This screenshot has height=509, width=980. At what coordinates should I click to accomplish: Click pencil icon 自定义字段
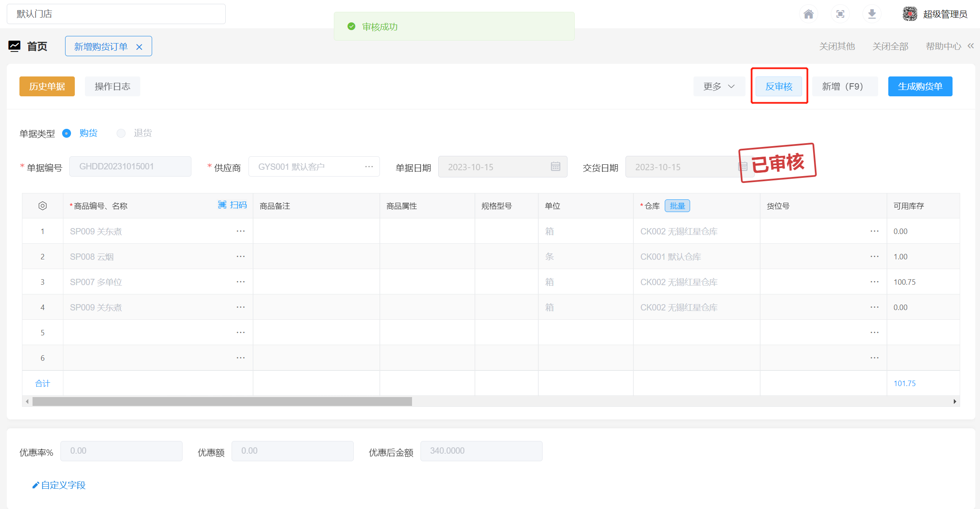(35, 485)
